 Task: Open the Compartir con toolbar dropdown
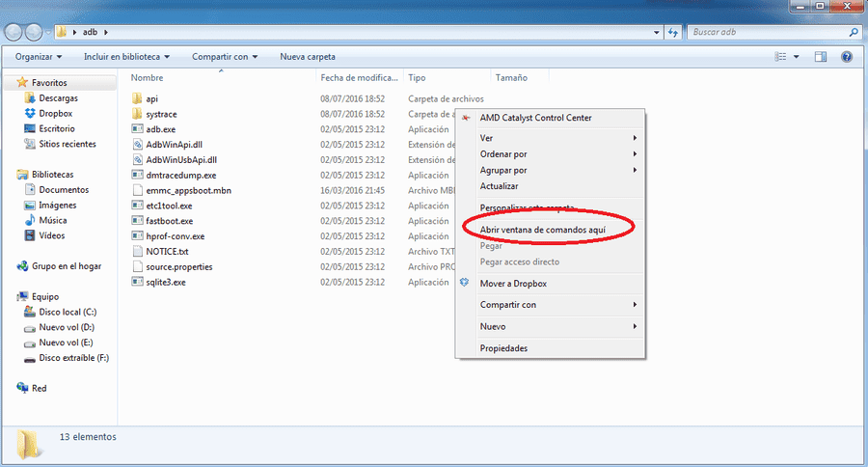(x=225, y=57)
